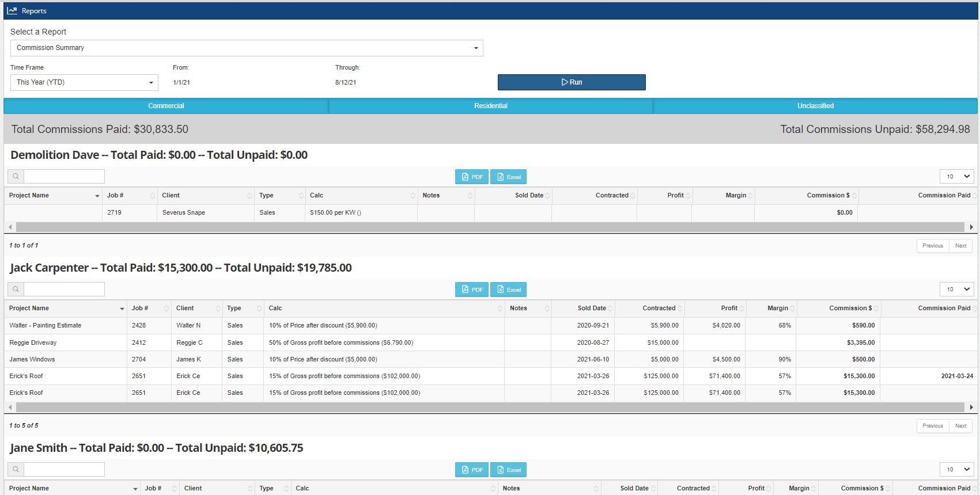Click job number 2428 cell
The width and height of the screenshot is (980, 495).
[149, 326]
